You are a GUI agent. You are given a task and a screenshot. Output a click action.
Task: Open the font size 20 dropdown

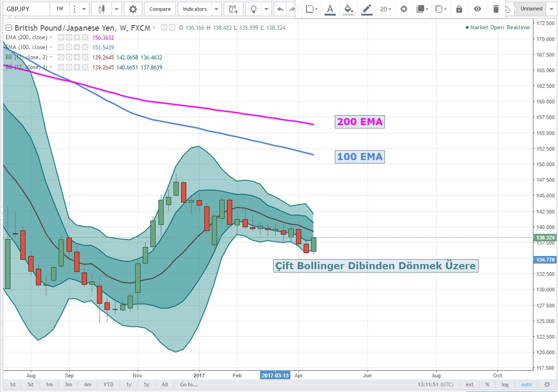[385, 9]
